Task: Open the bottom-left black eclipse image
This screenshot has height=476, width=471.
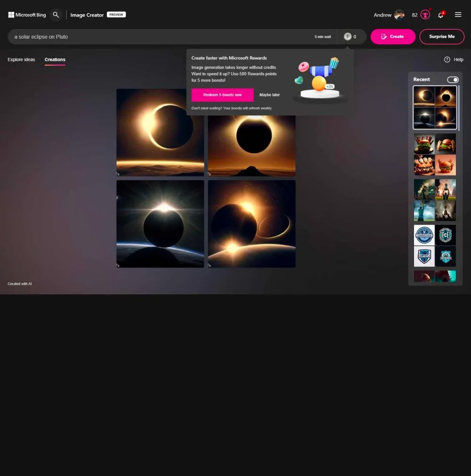Action: 160,224
